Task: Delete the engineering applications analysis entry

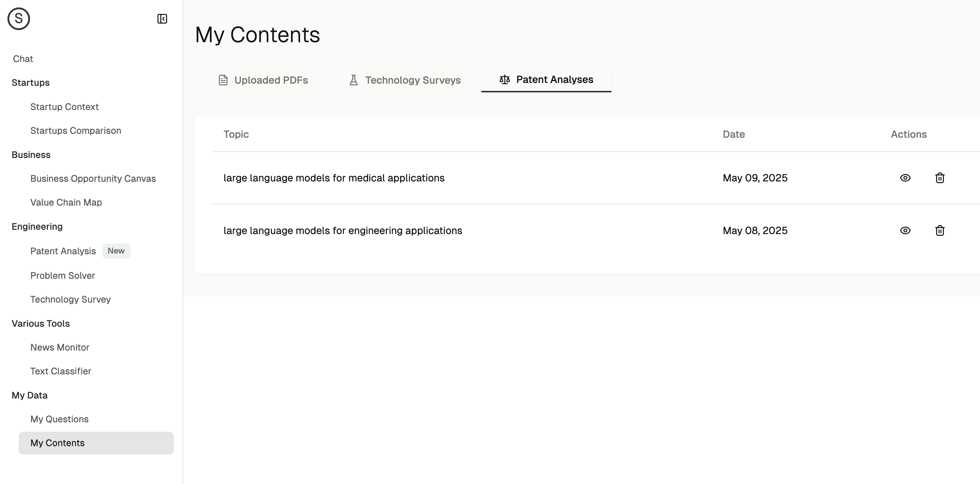Action: 940,230
